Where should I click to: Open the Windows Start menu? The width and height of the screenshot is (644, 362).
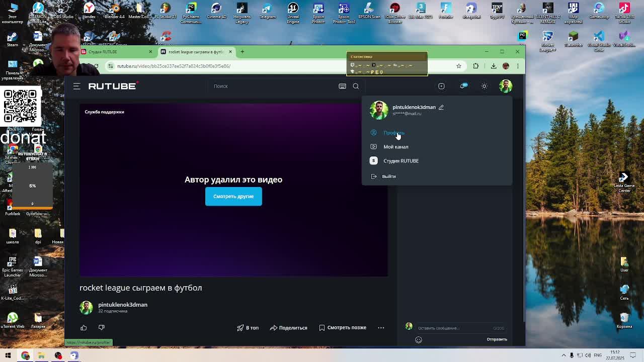(x=8, y=355)
